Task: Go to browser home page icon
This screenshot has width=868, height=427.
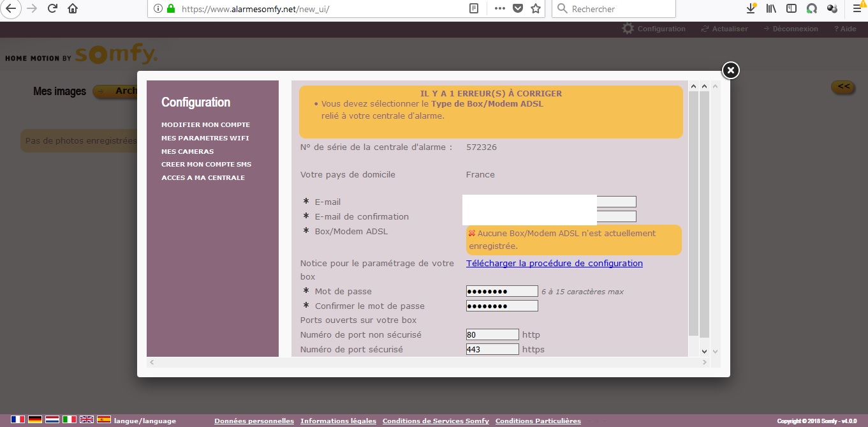Action: [73, 9]
